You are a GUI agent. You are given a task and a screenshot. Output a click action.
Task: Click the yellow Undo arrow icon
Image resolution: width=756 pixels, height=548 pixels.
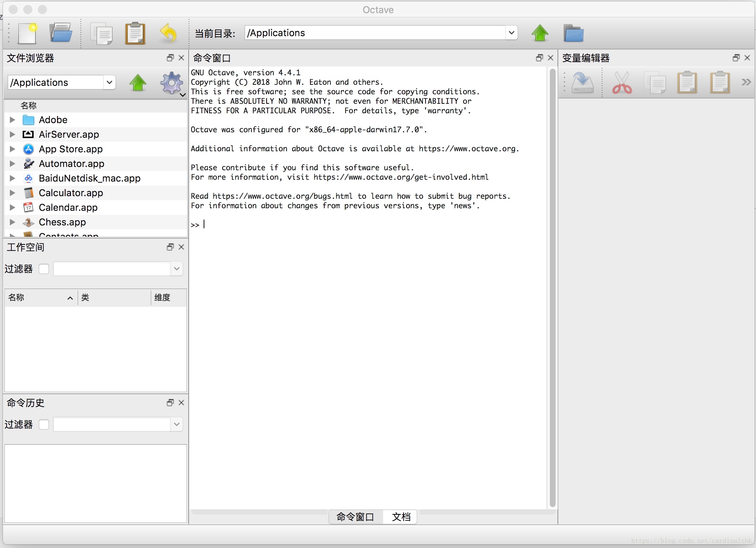click(169, 33)
